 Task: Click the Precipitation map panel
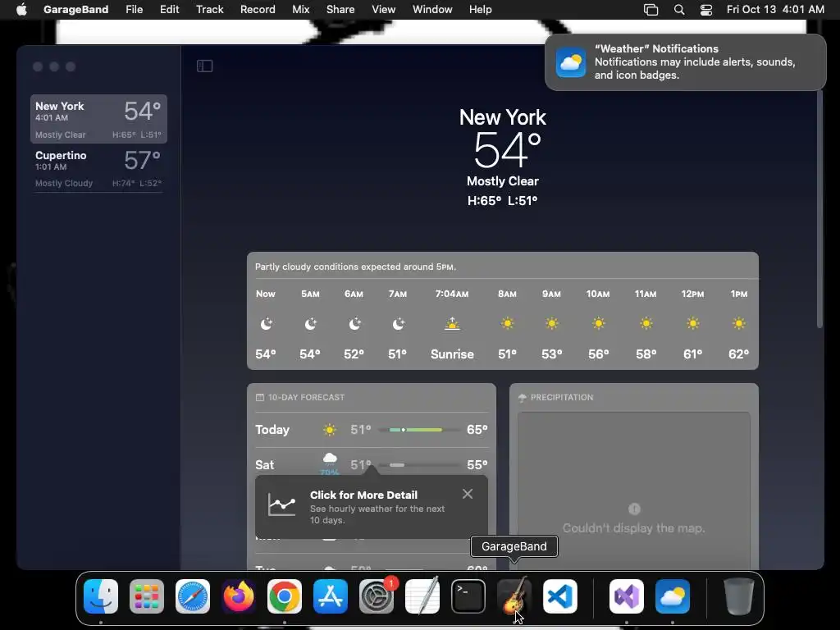[x=634, y=491]
